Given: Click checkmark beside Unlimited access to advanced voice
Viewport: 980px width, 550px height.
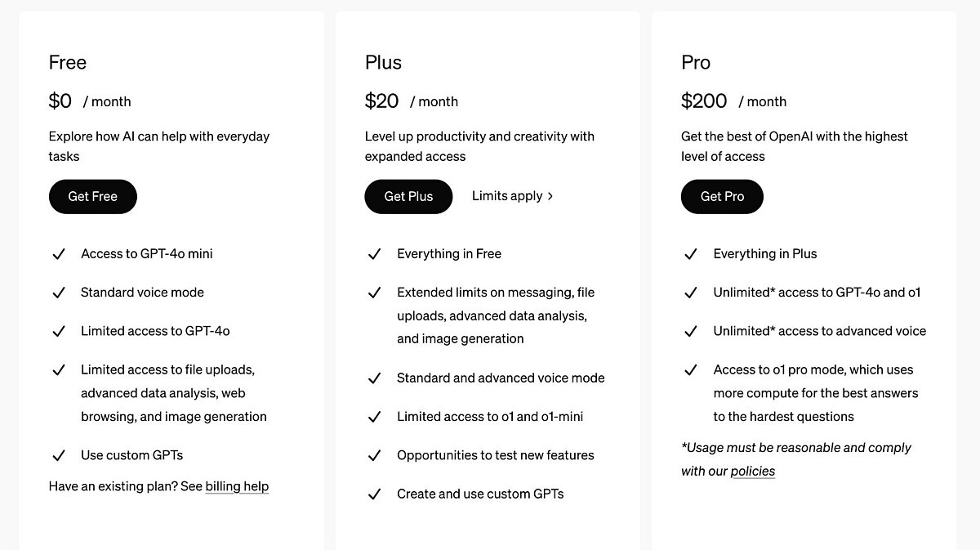Looking at the screenshot, I should point(691,332).
